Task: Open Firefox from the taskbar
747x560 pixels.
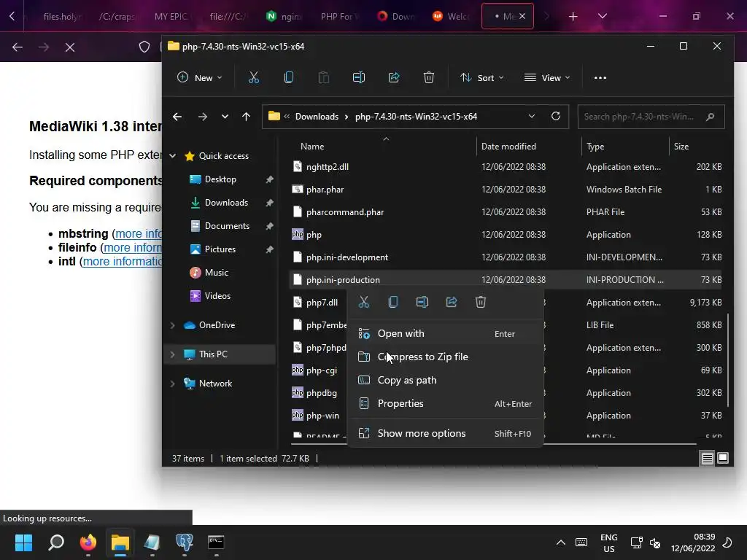Action: 88,542
